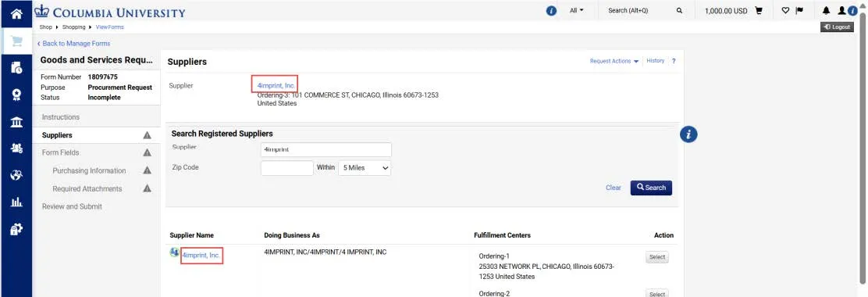Click warning triangle on Required Attachments
Image resolution: width=868 pixels, height=297 pixels.
148,188
